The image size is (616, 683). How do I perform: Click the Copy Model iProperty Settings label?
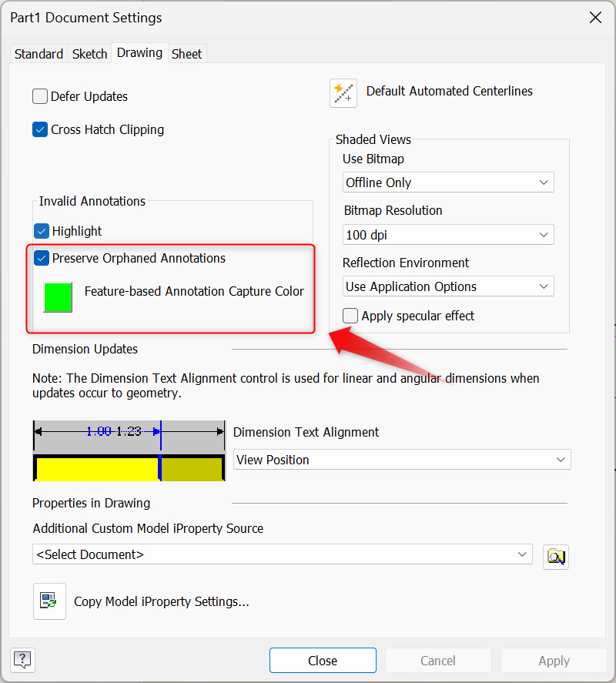coord(162,601)
